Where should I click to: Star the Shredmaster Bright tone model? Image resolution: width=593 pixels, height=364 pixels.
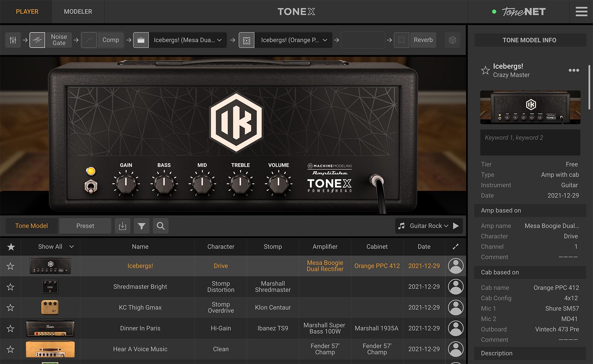pyautogui.click(x=11, y=287)
